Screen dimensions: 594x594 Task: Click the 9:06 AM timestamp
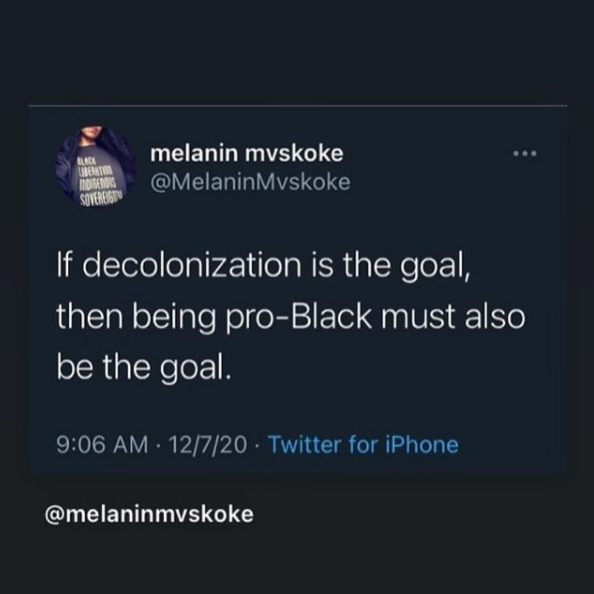[x=102, y=444]
